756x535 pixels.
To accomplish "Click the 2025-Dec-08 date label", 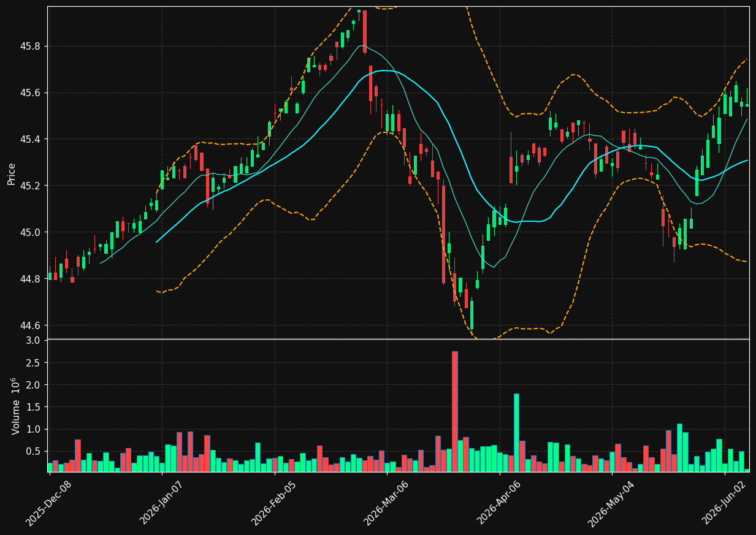I will [48, 503].
